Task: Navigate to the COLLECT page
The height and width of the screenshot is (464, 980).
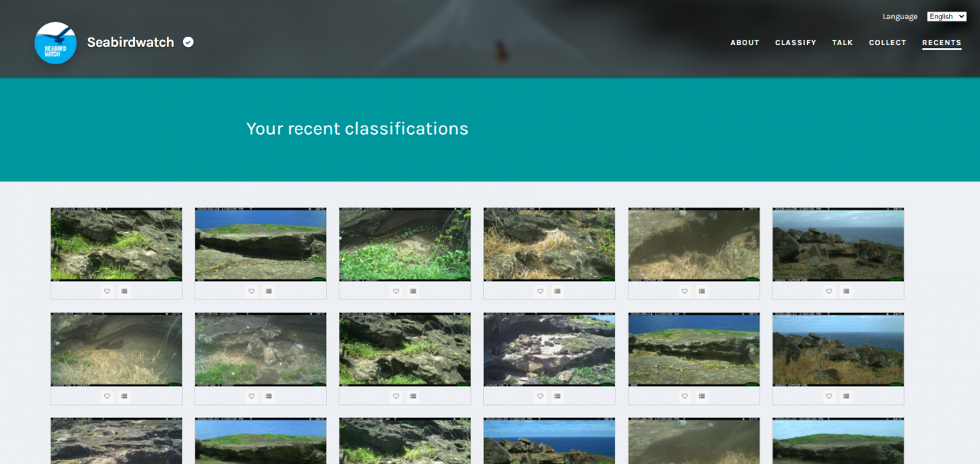Action: point(887,43)
